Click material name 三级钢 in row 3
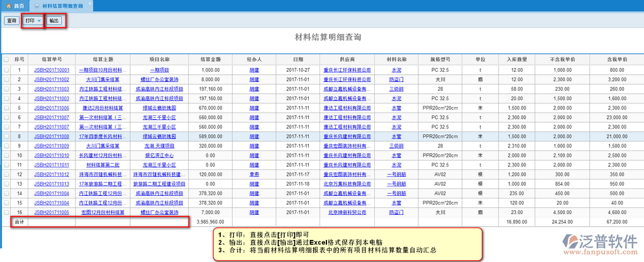The image size is (644, 262). click(x=396, y=89)
